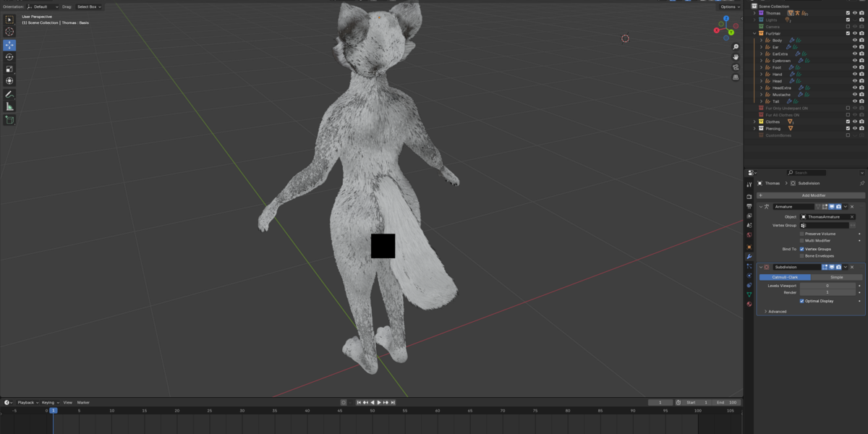Switch subdivision type to Simple
The image size is (868, 434).
(837, 277)
